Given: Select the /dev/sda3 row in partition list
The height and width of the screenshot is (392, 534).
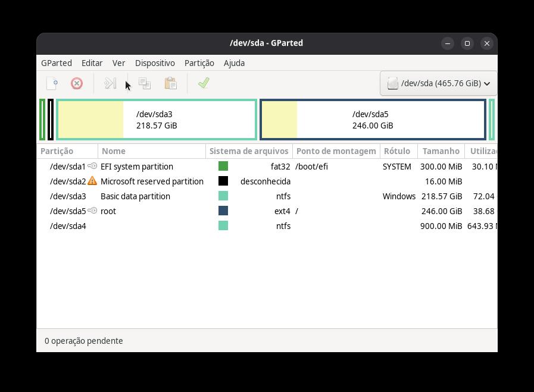Looking at the screenshot, I should click(x=267, y=196).
